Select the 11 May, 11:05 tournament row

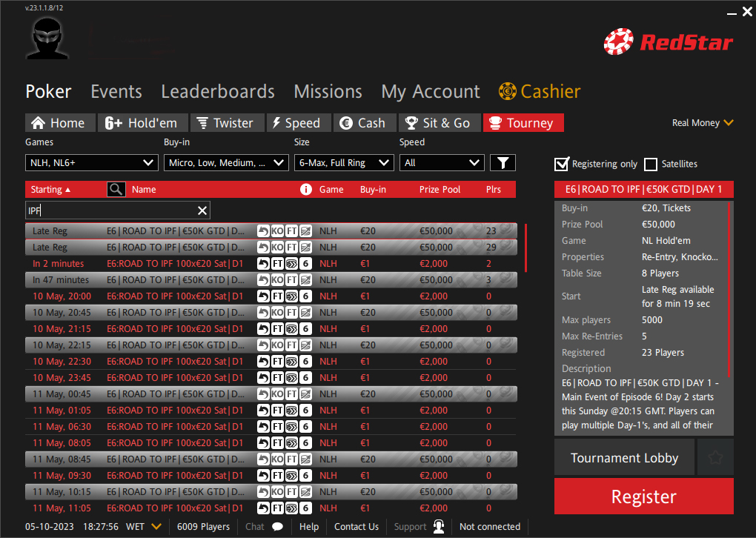tap(271, 508)
